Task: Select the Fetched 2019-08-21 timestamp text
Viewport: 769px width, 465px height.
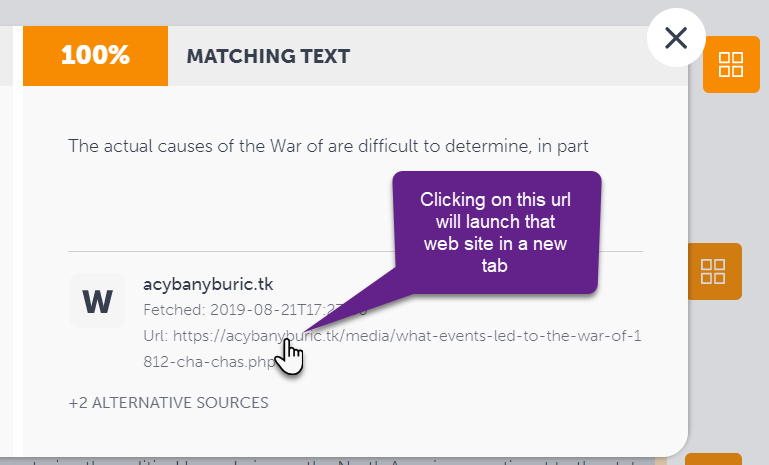Action: (x=255, y=310)
